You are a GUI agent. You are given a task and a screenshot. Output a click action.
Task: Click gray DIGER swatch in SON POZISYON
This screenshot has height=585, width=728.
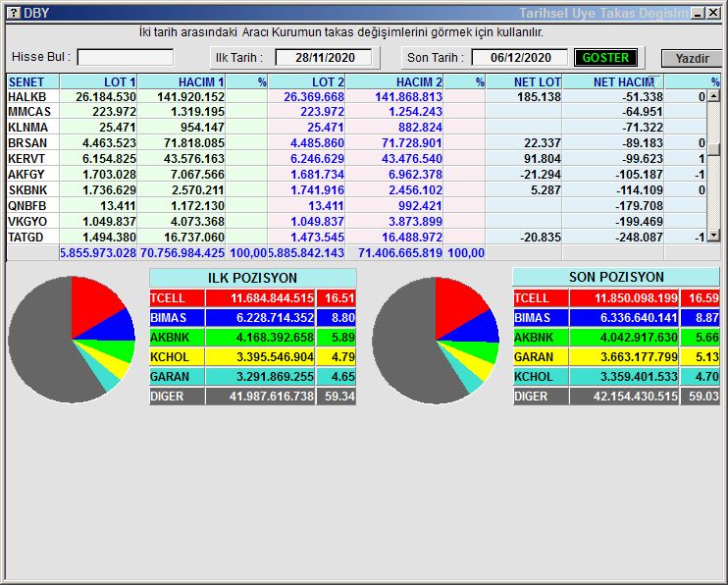point(541,397)
